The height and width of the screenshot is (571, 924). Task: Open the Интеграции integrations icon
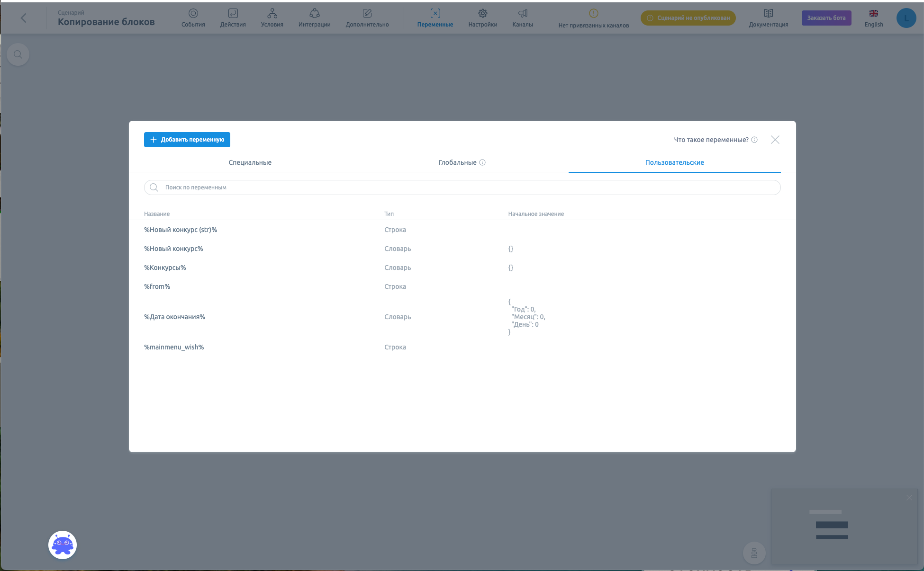click(314, 14)
